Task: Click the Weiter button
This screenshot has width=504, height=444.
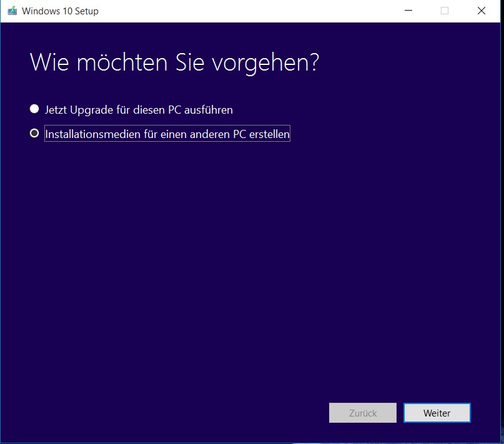Action: 437,413
